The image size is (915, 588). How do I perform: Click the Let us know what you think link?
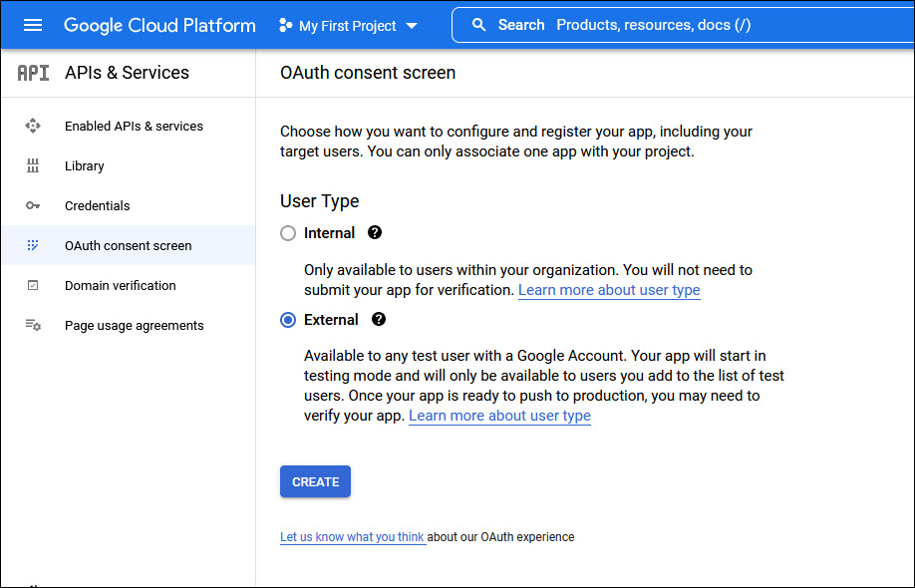pyautogui.click(x=353, y=536)
